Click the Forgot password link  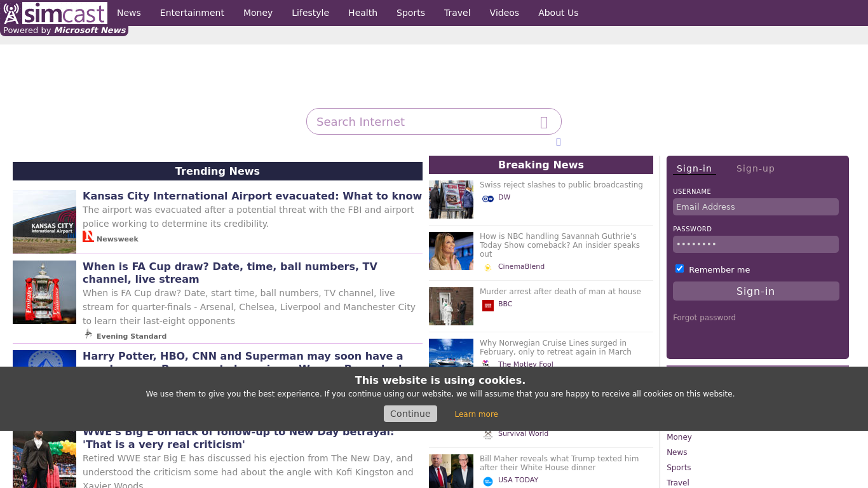tap(704, 318)
